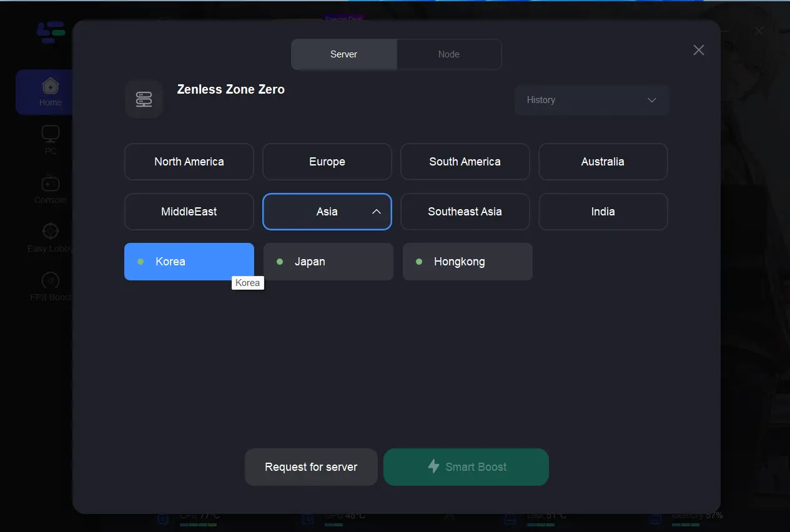Open the Console section in the sidebar
The height and width of the screenshot is (532, 790).
[51, 190]
